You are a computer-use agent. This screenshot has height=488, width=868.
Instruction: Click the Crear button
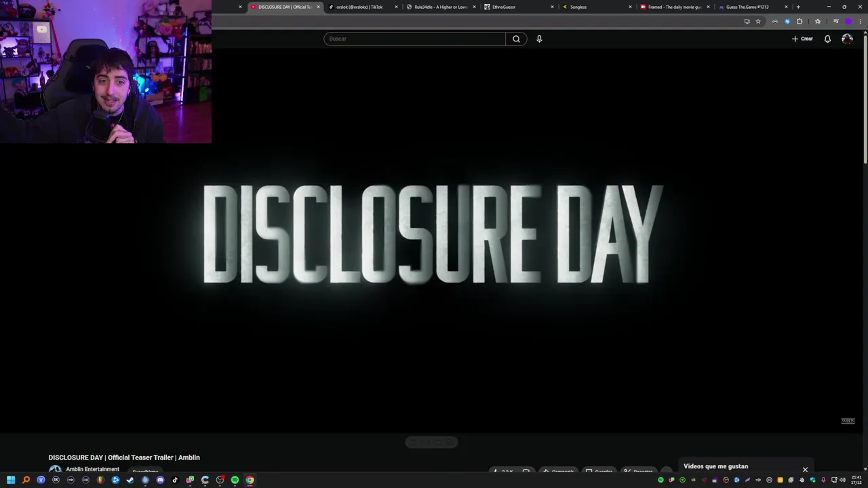click(x=802, y=39)
